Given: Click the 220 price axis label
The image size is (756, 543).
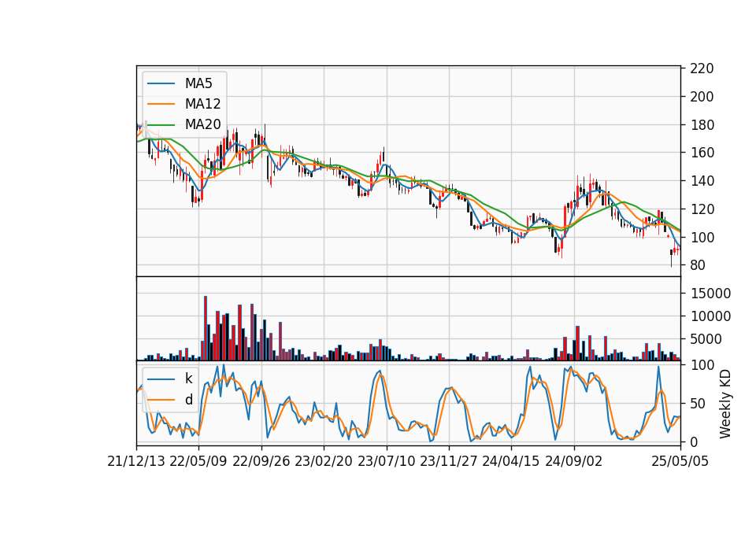Looking at the screenshot, I should 702,68.
